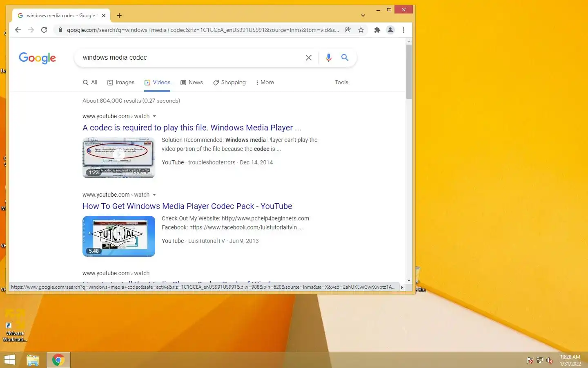This screenshot has width=588, height=368.
Task: Click the address bar URL
Action: pos(203,30)
